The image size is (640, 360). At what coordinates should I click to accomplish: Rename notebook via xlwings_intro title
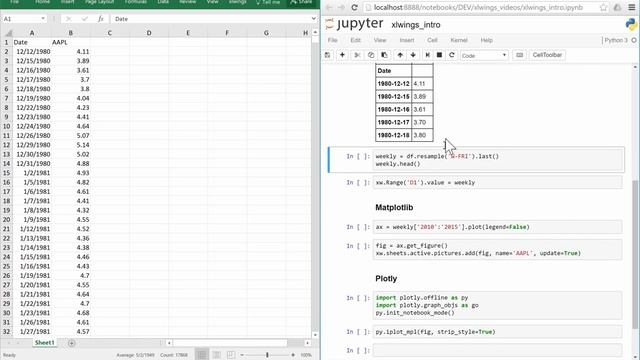pos(416,25)
